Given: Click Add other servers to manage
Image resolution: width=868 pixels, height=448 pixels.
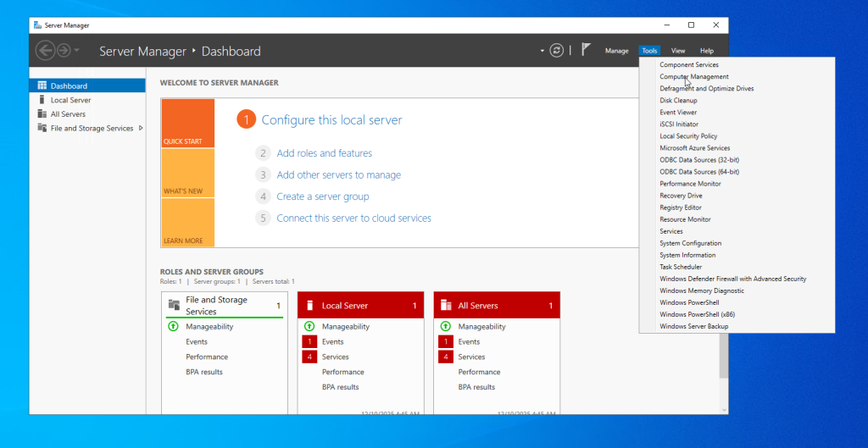Looking at the screenshot, I should (x=339, y=174).
